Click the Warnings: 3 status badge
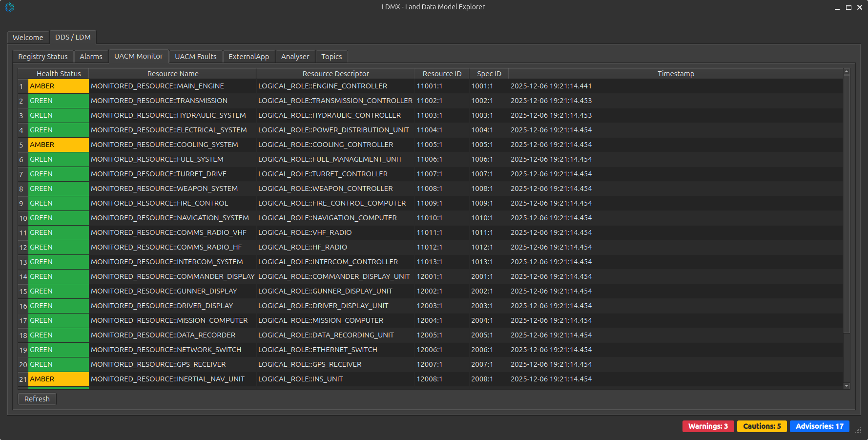868x440 pixels. pos(708,426)
